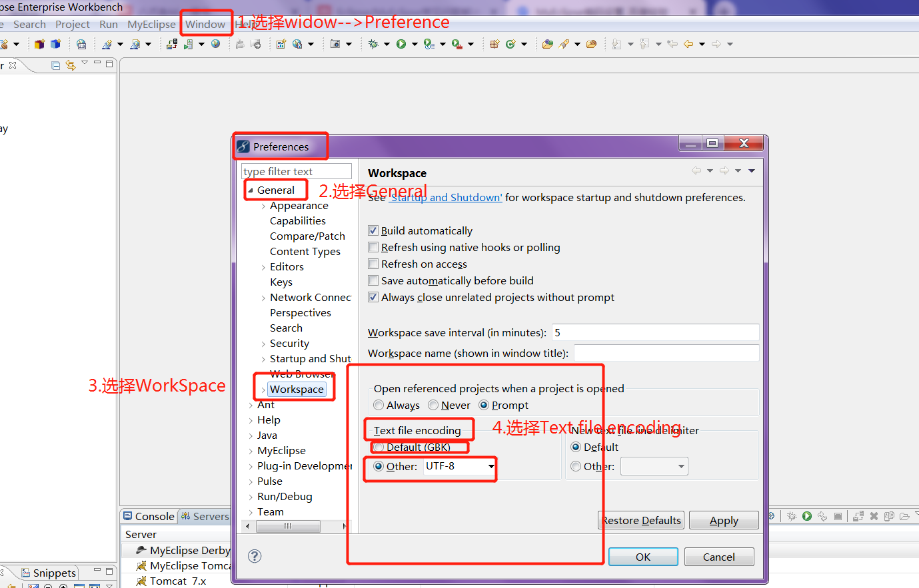Screen dimensions: 919x588
Task: Click the globe with page toolbar icon
Action: [x=297, y=44]
